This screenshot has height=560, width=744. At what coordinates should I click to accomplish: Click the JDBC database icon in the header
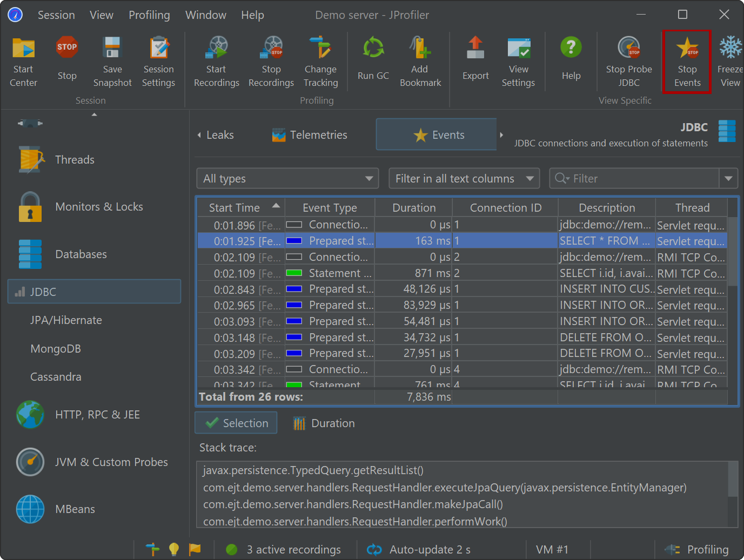[x=727, y=131]
